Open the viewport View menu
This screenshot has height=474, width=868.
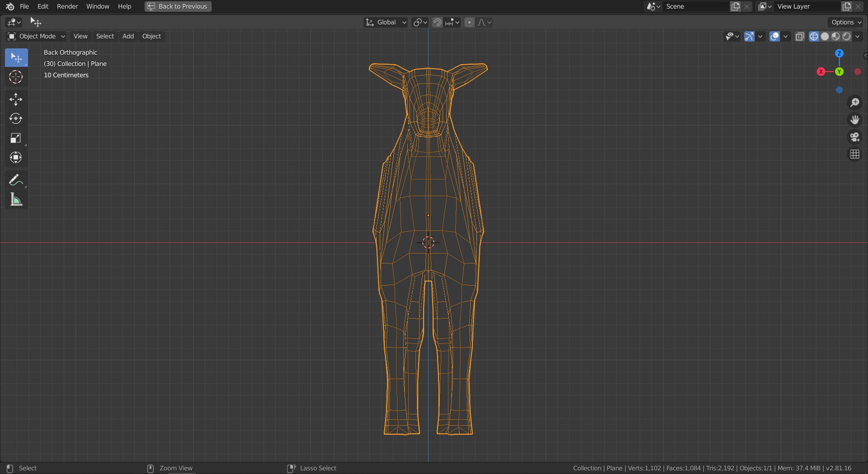pos(80,36)
